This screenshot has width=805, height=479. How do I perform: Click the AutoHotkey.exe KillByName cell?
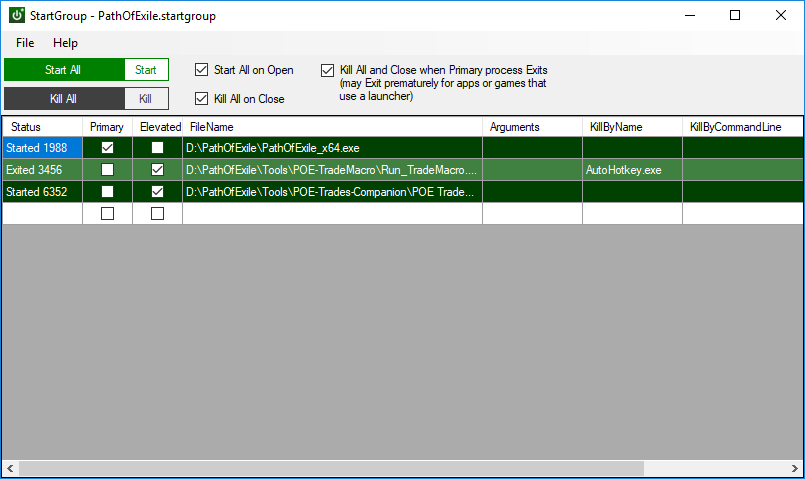click(632, 170)
